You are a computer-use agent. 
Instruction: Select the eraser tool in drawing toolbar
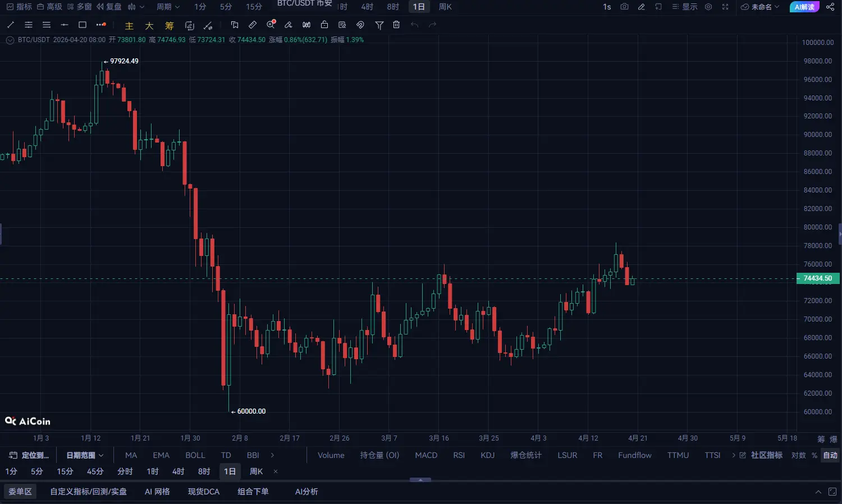289,25
